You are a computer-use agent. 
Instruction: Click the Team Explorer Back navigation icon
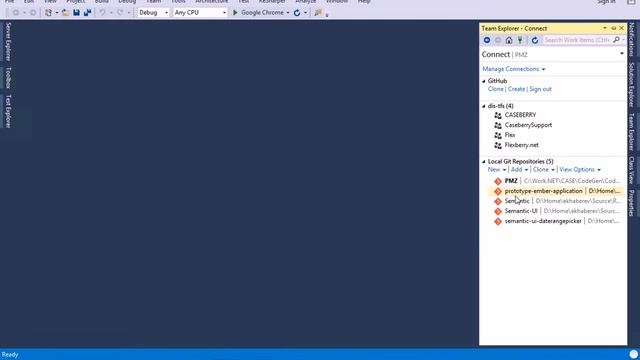pyautogui.click(x=487, y=40)
